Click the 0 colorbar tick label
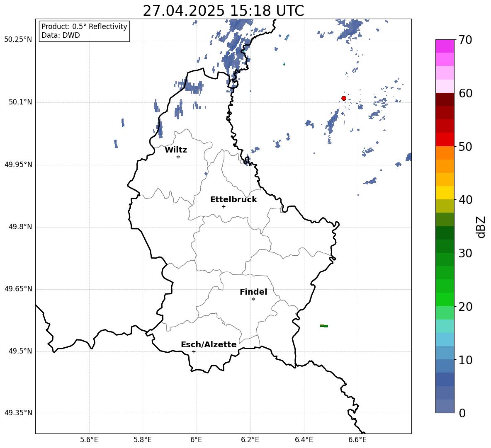 pyautogui.click(x=462, y=413)
